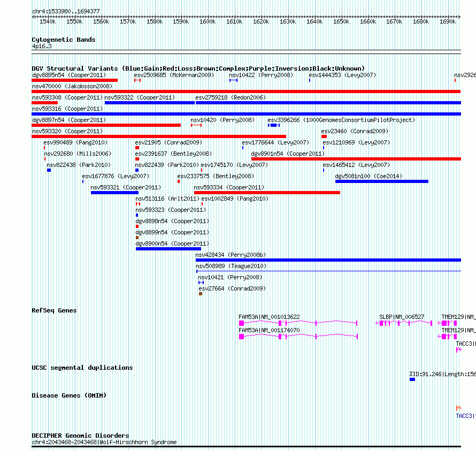This screenshot has width=476, height=450.
Task: Click variant label dgv8901n54 (Cooper2011)
Action: pyautogui.click(x=288, y=154)
